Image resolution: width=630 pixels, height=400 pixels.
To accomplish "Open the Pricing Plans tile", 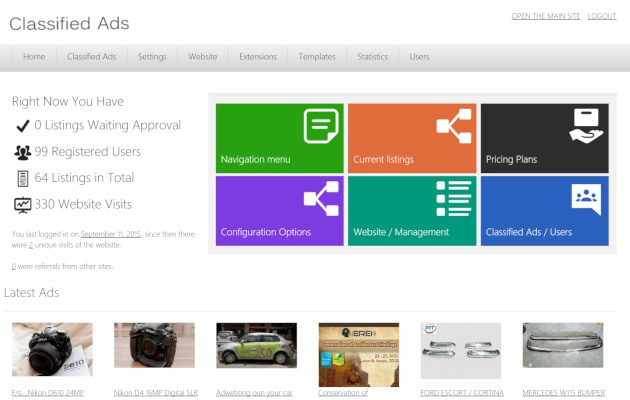I will pyautogui.click(x=544, y=138).
